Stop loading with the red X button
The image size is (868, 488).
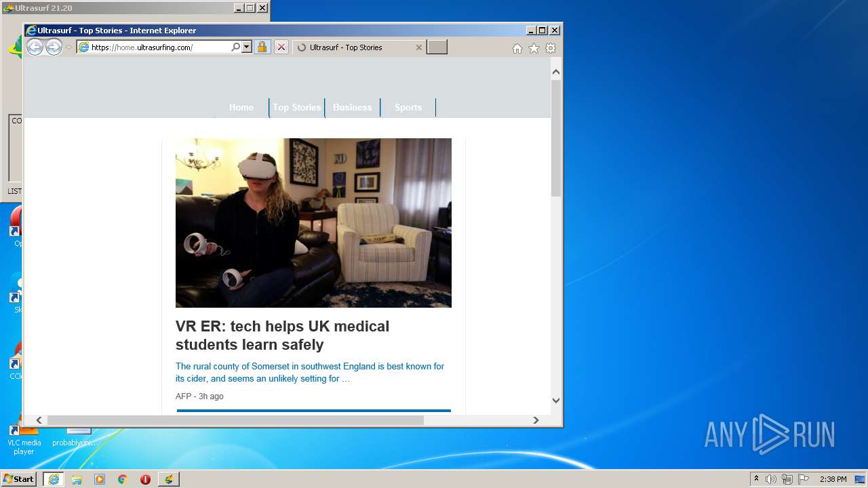click(281, 47)
